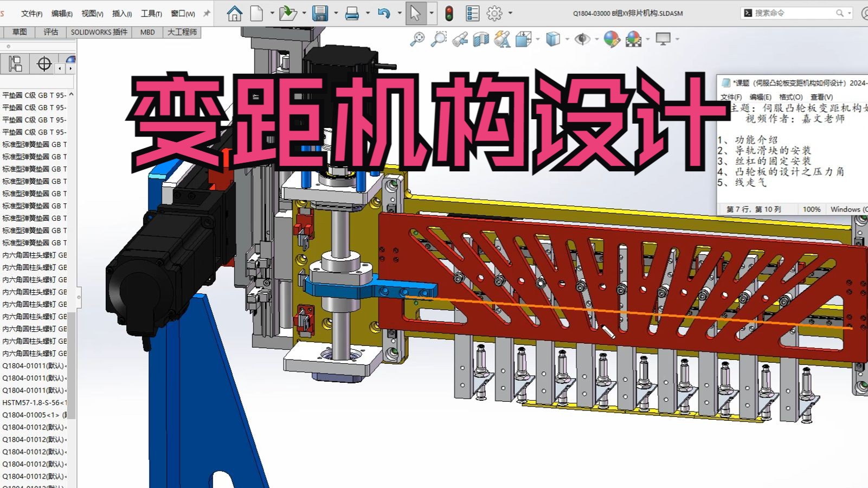Open the 视图(V) menu in SOLIDWORKS
The height and width of the screenshot is (488, 868).
click(92, 14)
